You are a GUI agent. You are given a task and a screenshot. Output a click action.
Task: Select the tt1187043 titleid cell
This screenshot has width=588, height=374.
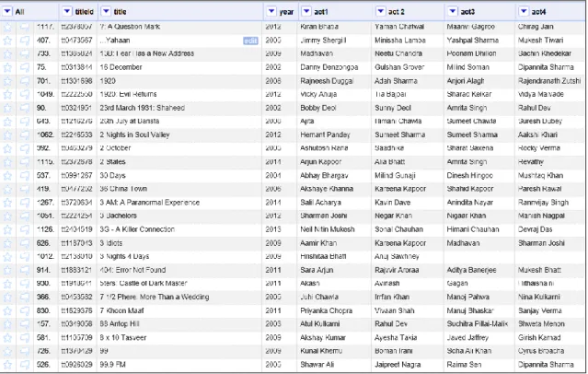pyautogui.click(x=76, y=243)
